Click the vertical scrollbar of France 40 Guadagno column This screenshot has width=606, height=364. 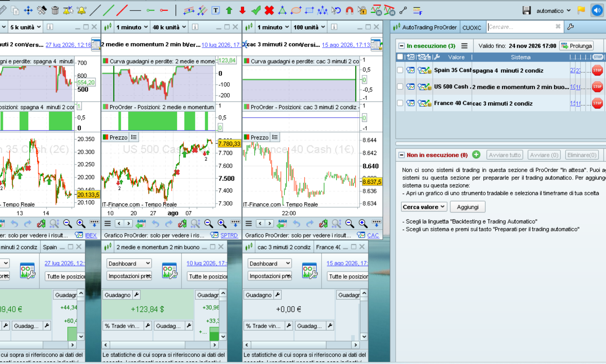pyautogui.click(x=364, y=315)
